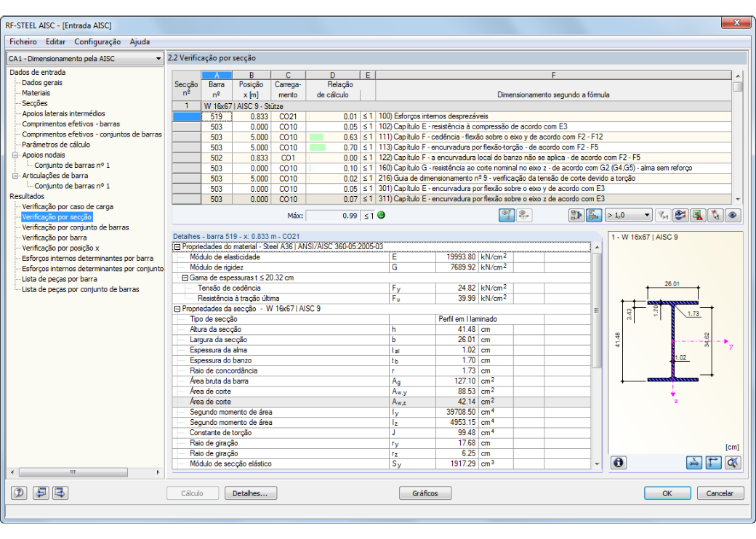Open the Editar menu
This screenshot has width=756, height=539.
coord(55,42)
